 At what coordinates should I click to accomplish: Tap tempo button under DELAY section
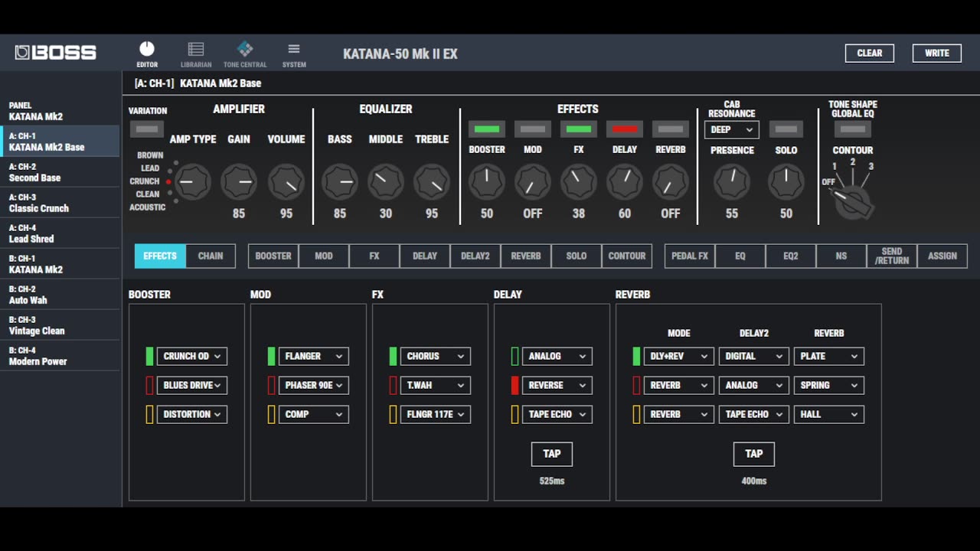click(x=552, y=454)
